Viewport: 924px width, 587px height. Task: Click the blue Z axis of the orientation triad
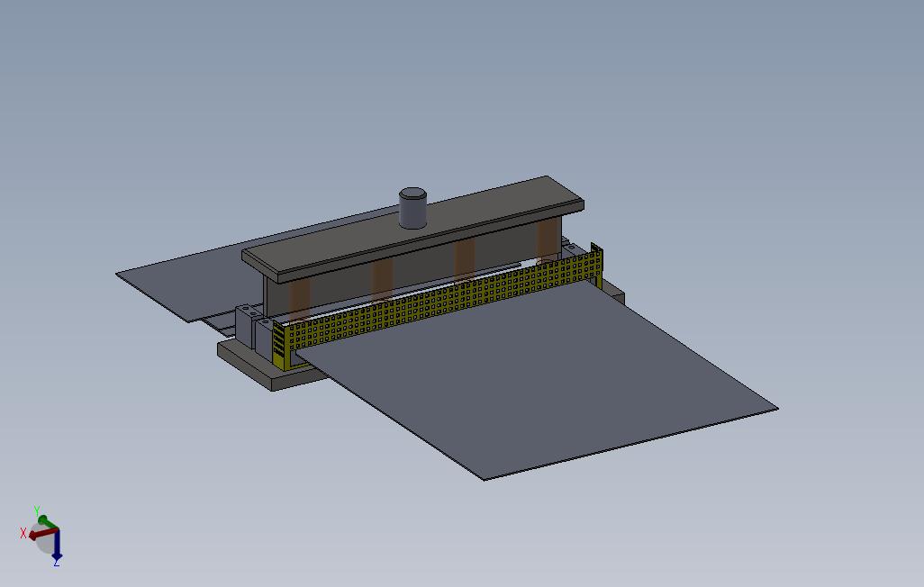point(57,545)
